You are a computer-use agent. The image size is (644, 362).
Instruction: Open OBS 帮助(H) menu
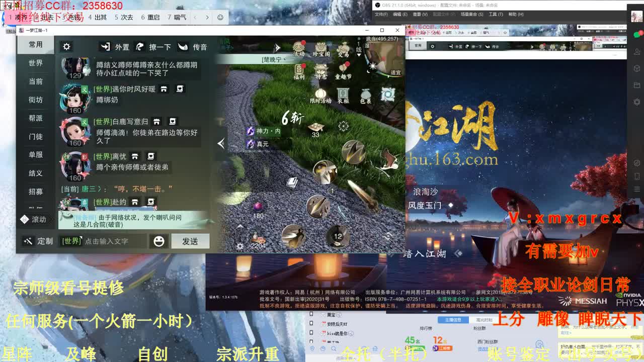516,15
